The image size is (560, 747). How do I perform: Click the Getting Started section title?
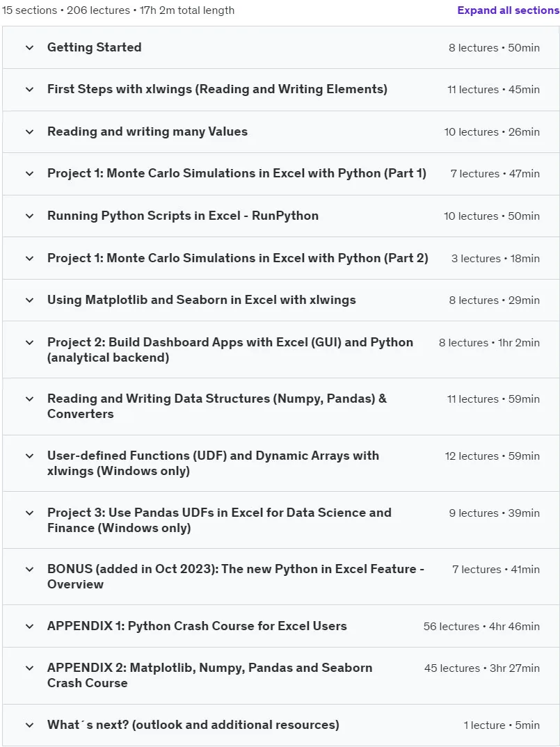coord(95,47)
